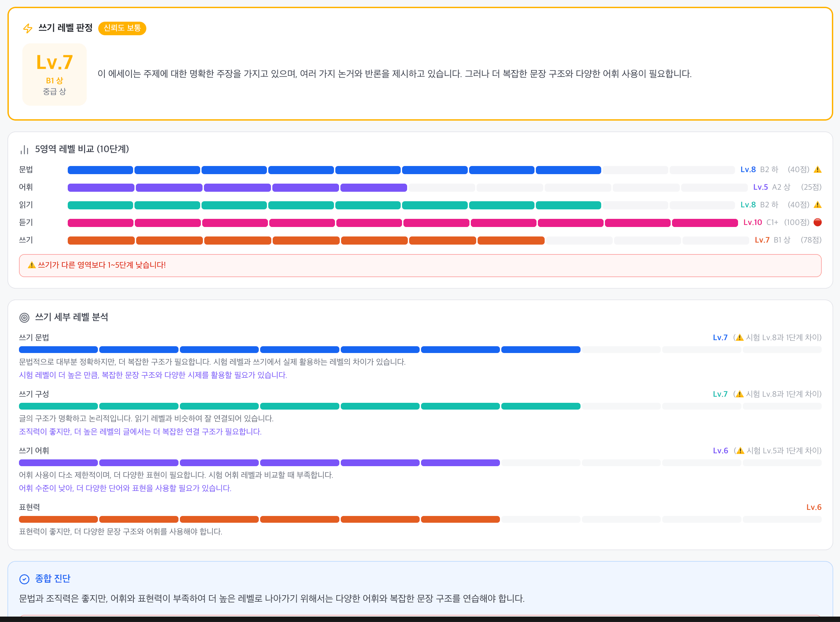This screenshot has height=622, width=840.
Task: Click the Lv.10 C1+ value in the 듣기 row
Action: click(x=761, y=223)
